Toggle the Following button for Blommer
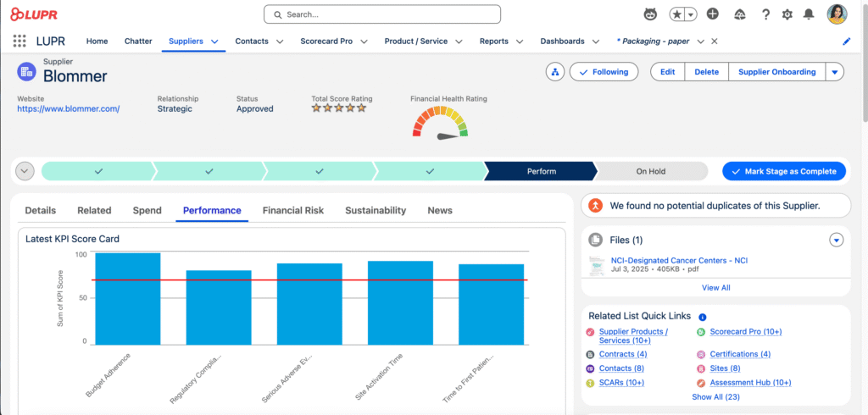 [604, 72]
